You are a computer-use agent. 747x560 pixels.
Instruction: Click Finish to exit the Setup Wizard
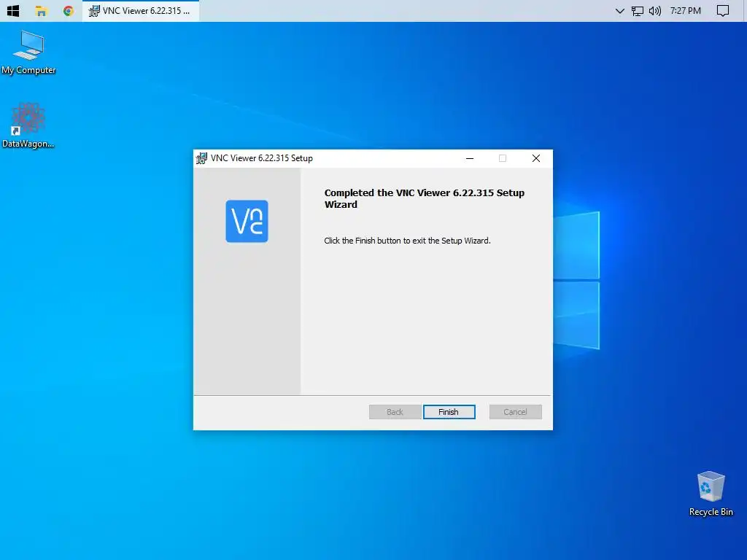tap(449, 412)
